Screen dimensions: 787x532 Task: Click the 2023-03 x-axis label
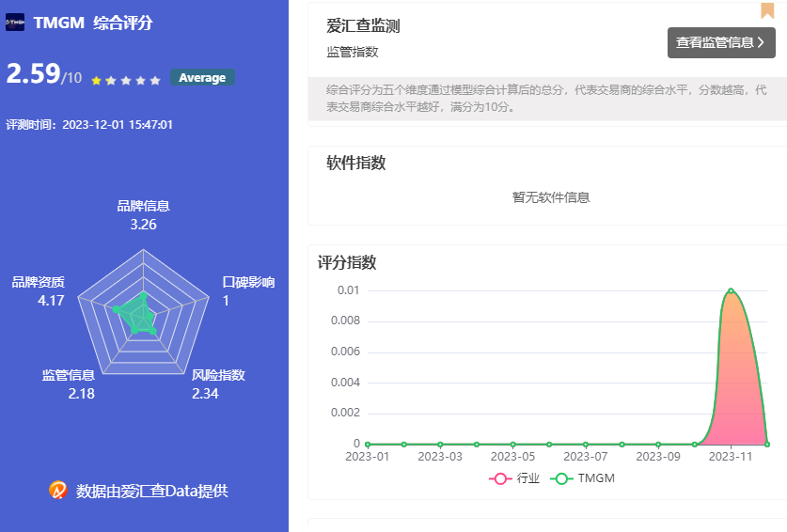tap(440, 456)
